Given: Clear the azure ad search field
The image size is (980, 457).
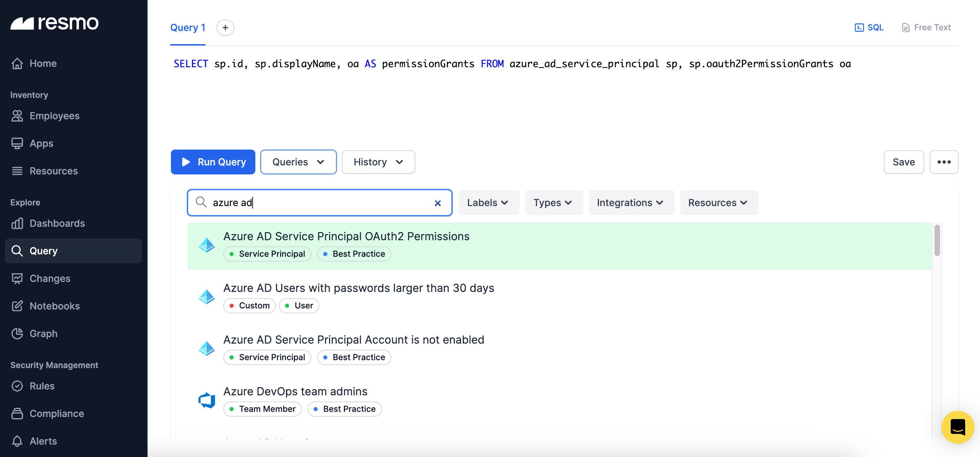Looking at the screenshot, I should pyautogui.click(x=438, y=202).
